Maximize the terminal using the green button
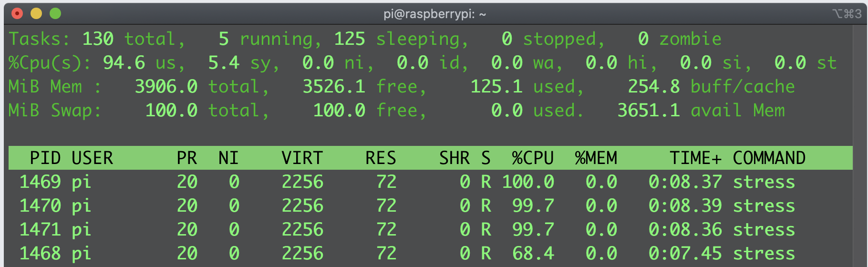 (x=55, y=13)
